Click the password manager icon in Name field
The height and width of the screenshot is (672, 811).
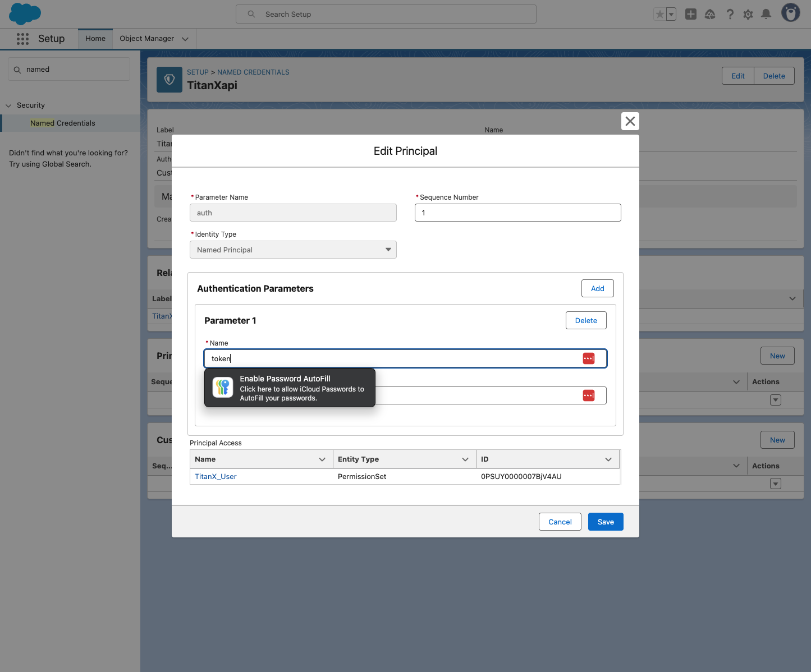point(589,358)
